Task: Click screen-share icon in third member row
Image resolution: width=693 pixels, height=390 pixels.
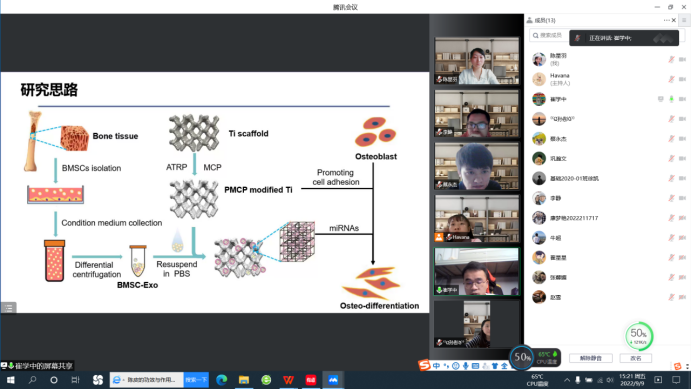Action: 660,99
